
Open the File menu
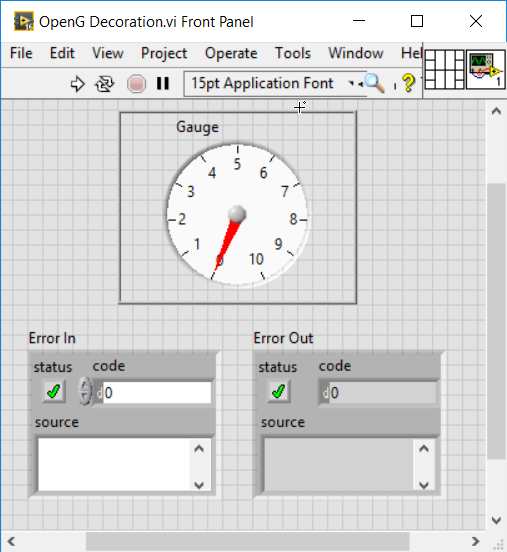pyautogui.click(x=21, y=54)
